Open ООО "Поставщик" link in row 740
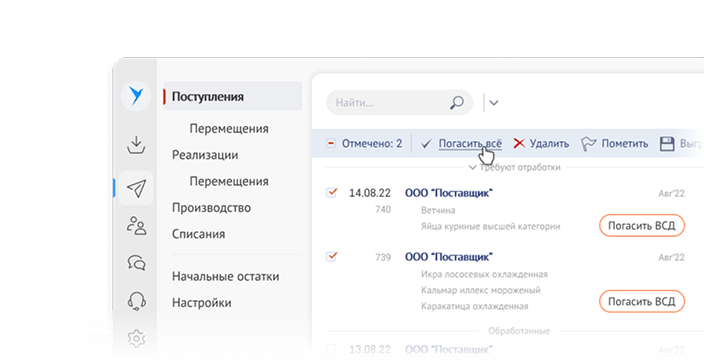Image resolution: width=704 pixels, height=360 pixels. (449, 193)
